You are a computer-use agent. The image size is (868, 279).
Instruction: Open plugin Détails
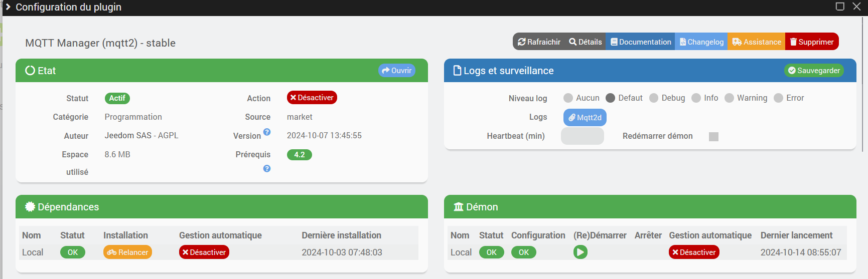[585, 42]
